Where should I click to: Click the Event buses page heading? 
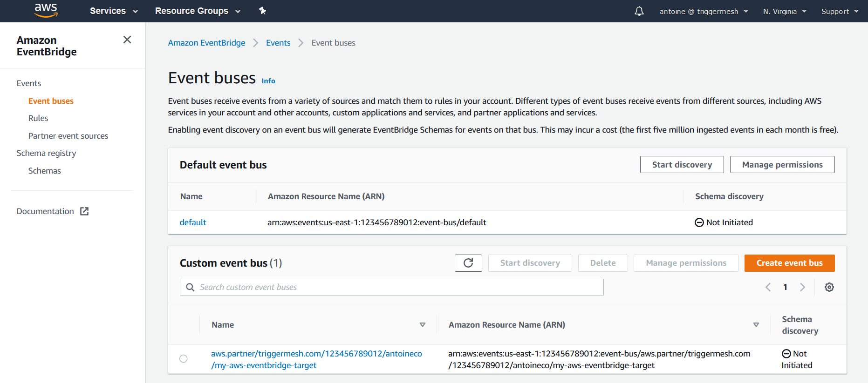[x=212, y=78]
